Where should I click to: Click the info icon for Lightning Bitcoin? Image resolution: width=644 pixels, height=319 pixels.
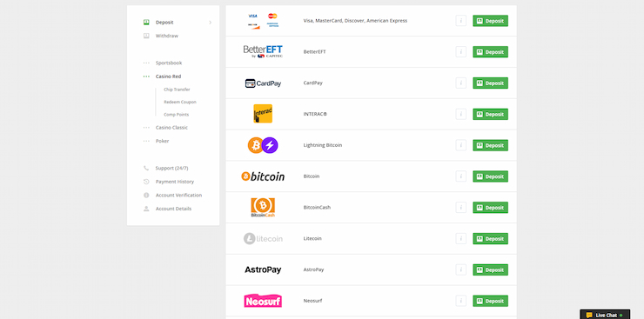point(461,145)
